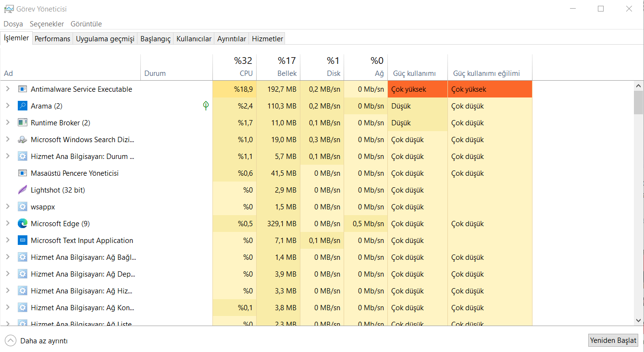Click the Antimalware Service Executable process icon
The height and width of the screenshot is (352, 644).
pos(23,89)
